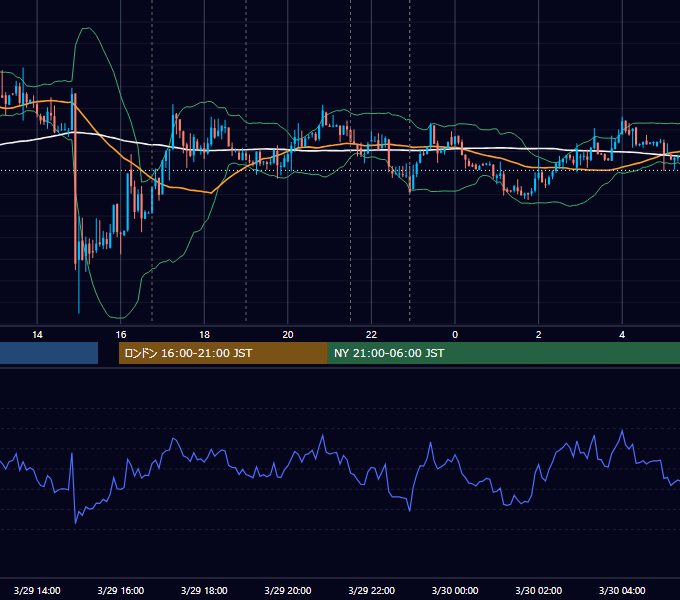Click the 3/30 00:00 date label
Image resolution: width=680 pixels, height=600 pixels.
point(455,590)
